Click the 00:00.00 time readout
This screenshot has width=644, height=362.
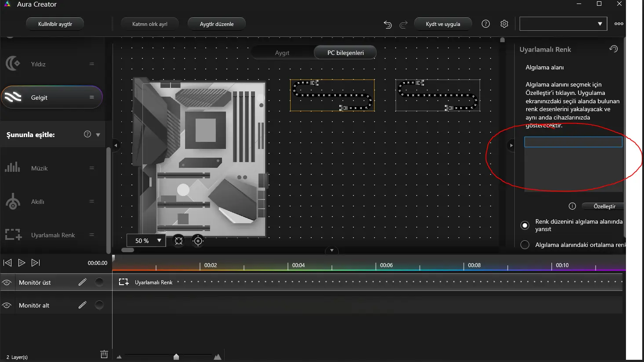tap(97, 263)
